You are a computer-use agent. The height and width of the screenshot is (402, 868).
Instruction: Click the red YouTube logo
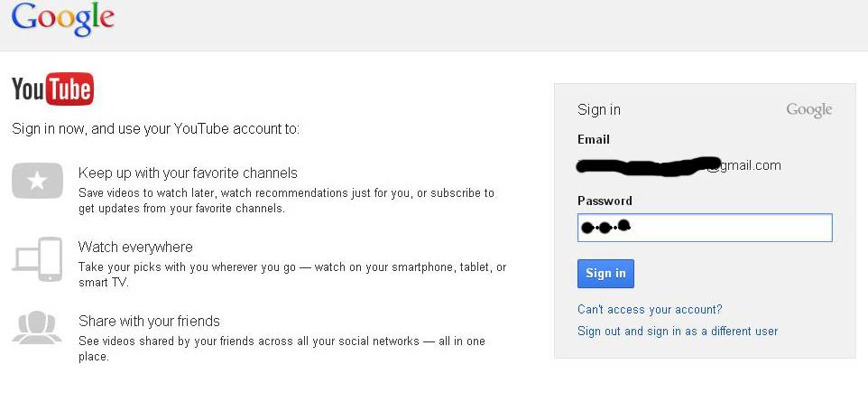point(52,89)
